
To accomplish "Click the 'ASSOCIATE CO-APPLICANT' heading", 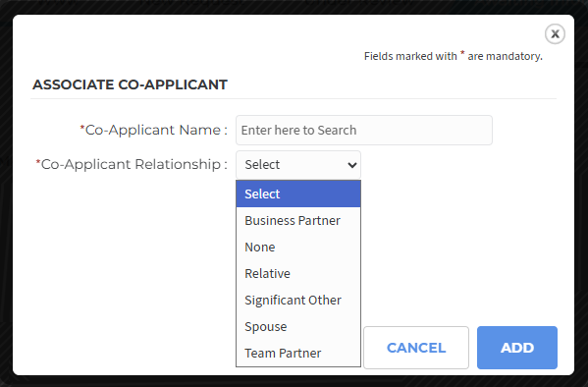I will click(130, 84).
